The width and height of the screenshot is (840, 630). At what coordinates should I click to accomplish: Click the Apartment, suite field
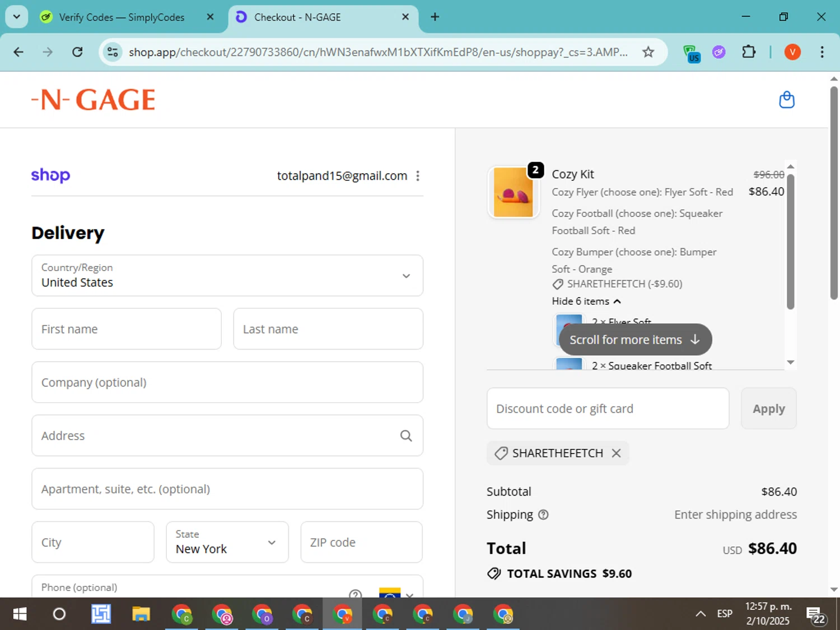[227, 489]
